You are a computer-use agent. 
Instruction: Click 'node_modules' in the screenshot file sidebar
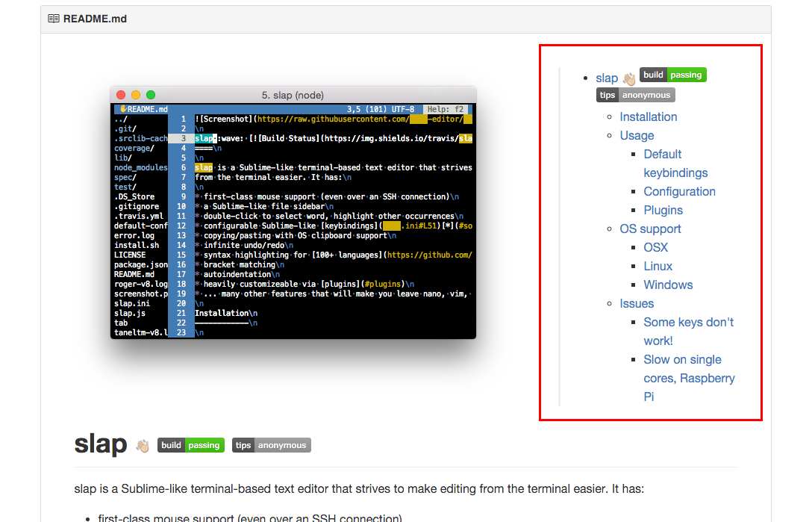coord(141,167)
